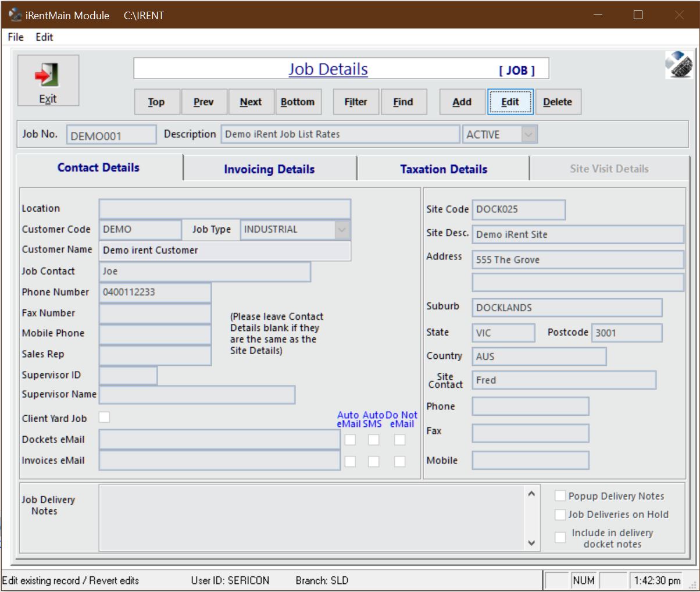Click the keyboard logo icon at top right
Viewport: 700px width, 592px height.
click(678, 65)
